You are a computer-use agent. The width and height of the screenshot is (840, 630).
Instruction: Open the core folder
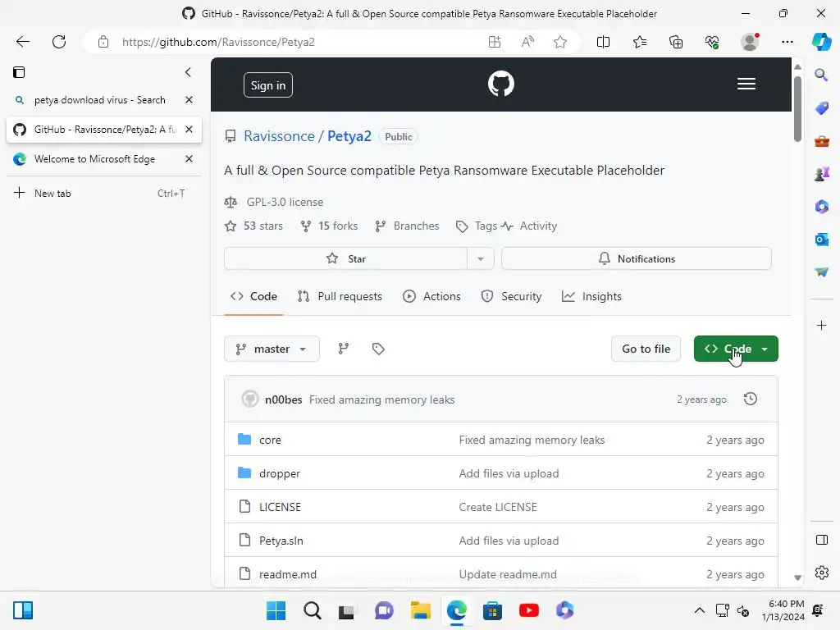270,440
